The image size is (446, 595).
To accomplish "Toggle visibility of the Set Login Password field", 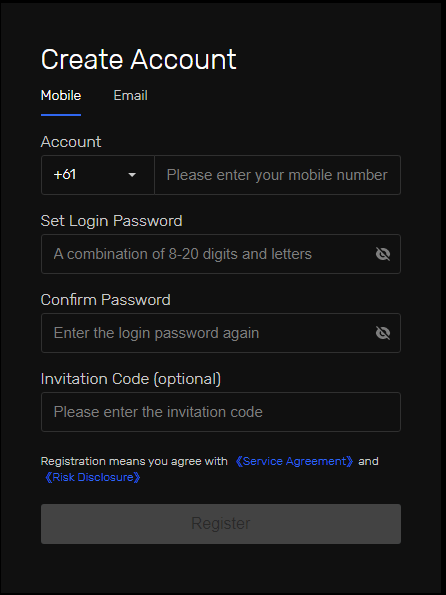I will tap(383, 254).
